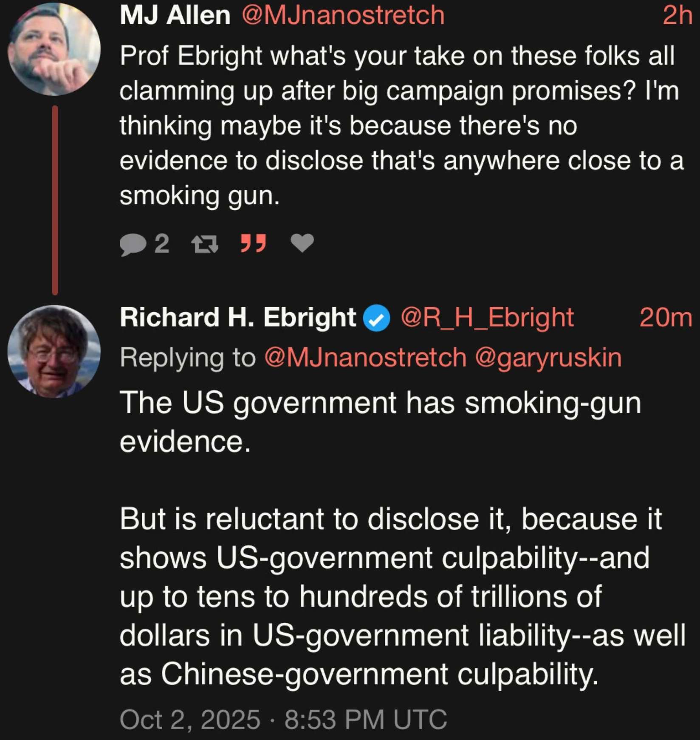The width and height of the screenshot is (700, 740).
Task: Click the reply count 2 under MJ Allen's tweet
Action: point(162,244)
